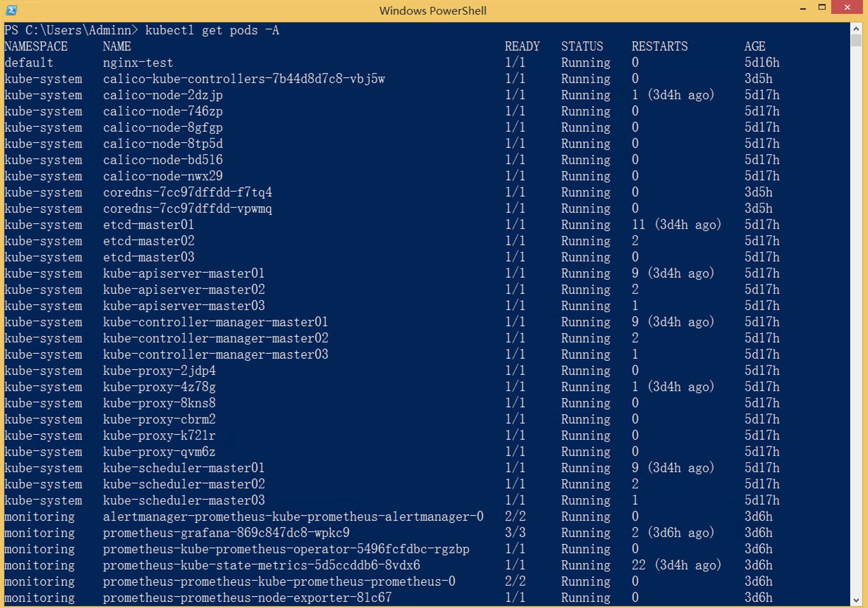Viewport: 868px width, 608px height.
Task: Select the nginx-test pod name
Action: pos(138,62)
